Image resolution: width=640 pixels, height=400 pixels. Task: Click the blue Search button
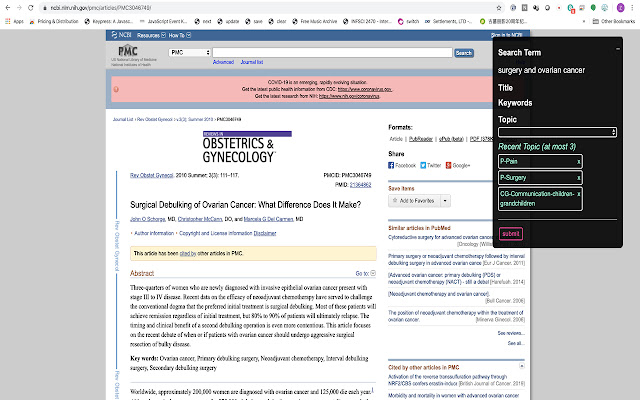pyautogui.click(x=464, y=53)
